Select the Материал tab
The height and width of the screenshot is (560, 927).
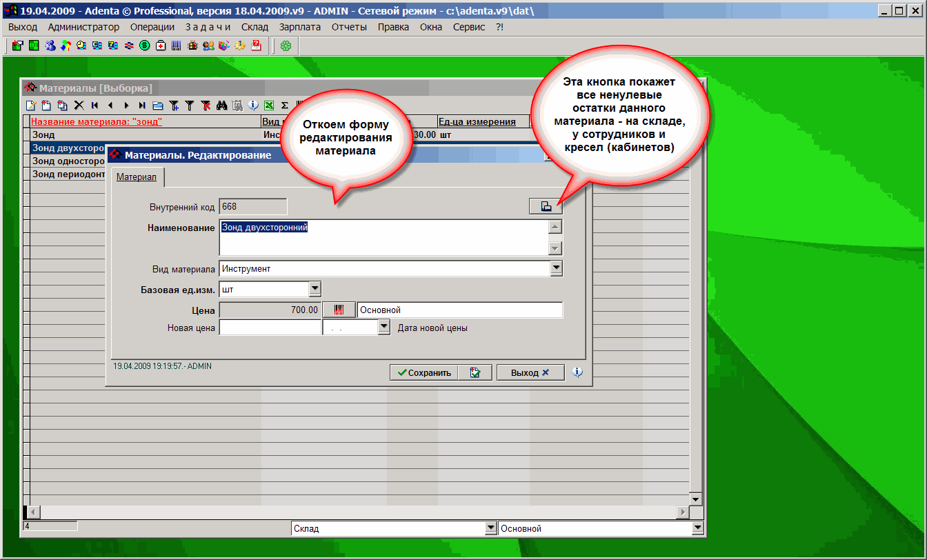pyautogui.click(x=137, y=177)
